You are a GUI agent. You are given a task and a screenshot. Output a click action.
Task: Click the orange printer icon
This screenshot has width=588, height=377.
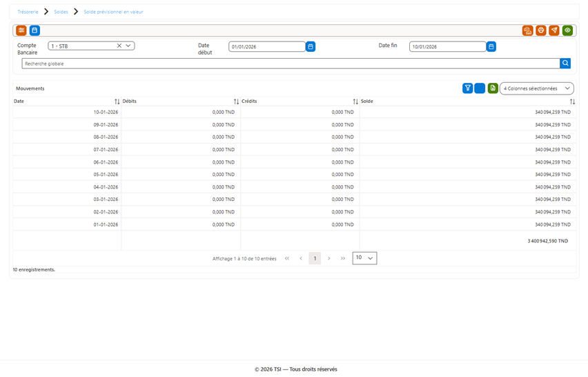coord(541,30)
